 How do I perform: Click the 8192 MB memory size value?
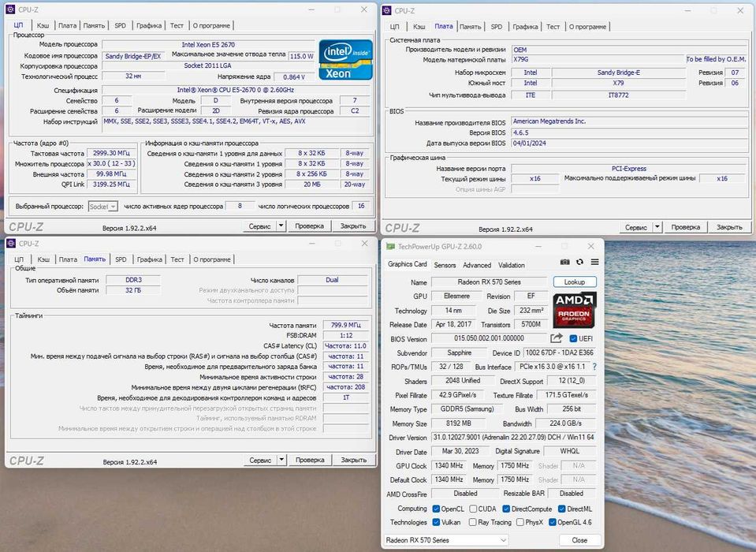[459, 423]
